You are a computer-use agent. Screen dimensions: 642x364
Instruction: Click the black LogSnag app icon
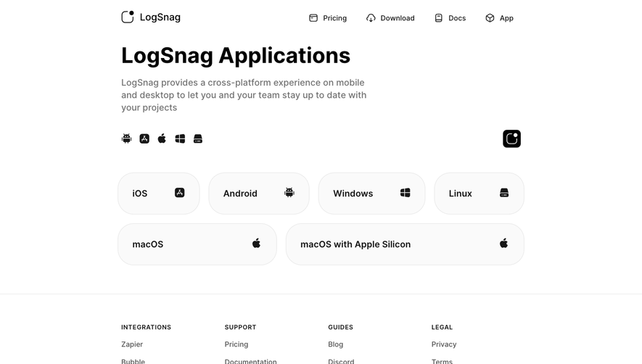tap(512, 138)
